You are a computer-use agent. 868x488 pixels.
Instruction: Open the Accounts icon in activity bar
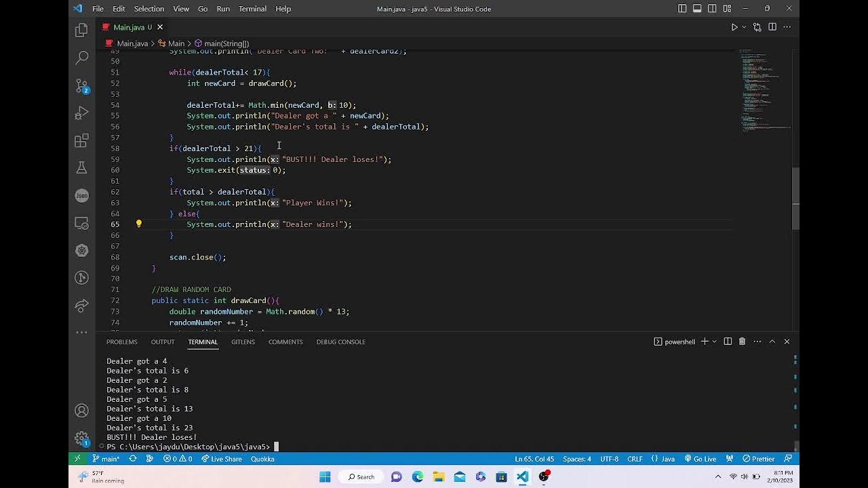[x=82, y=411]
